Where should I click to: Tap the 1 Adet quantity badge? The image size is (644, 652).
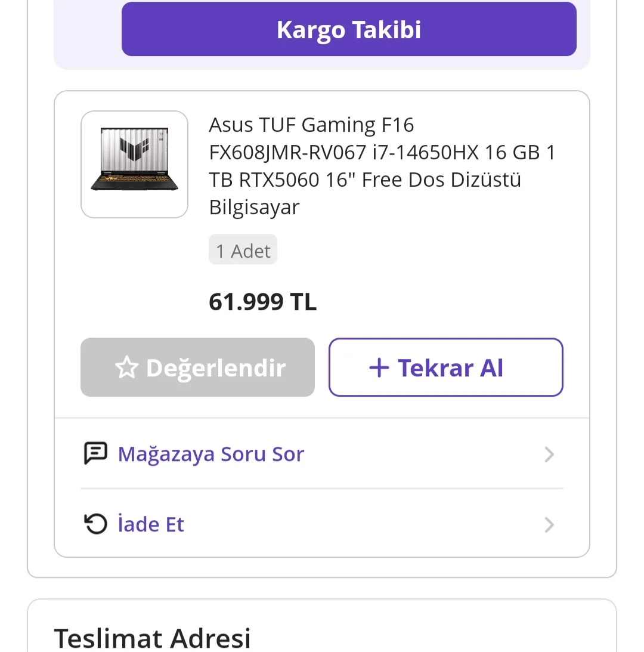(x=243, y=251)
